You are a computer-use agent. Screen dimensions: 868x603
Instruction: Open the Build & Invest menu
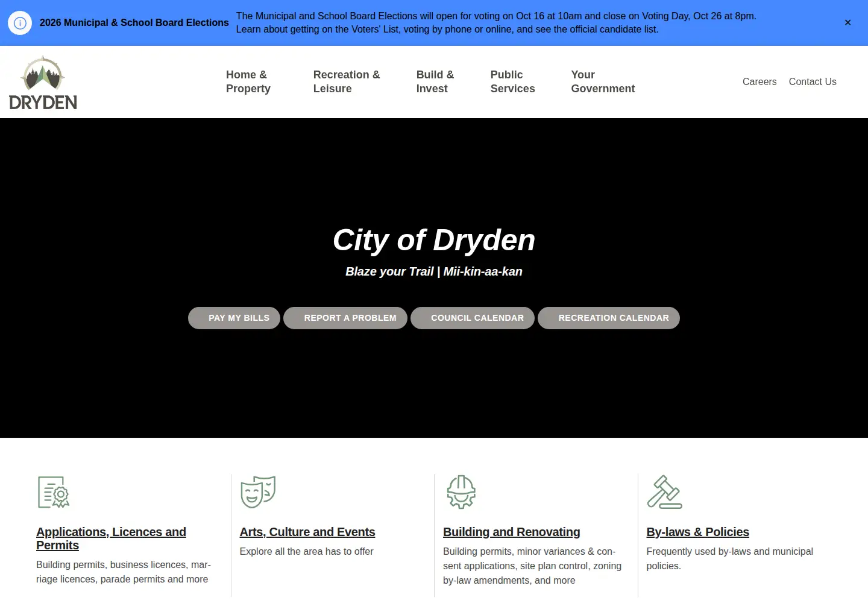click(x=435, y=81)
